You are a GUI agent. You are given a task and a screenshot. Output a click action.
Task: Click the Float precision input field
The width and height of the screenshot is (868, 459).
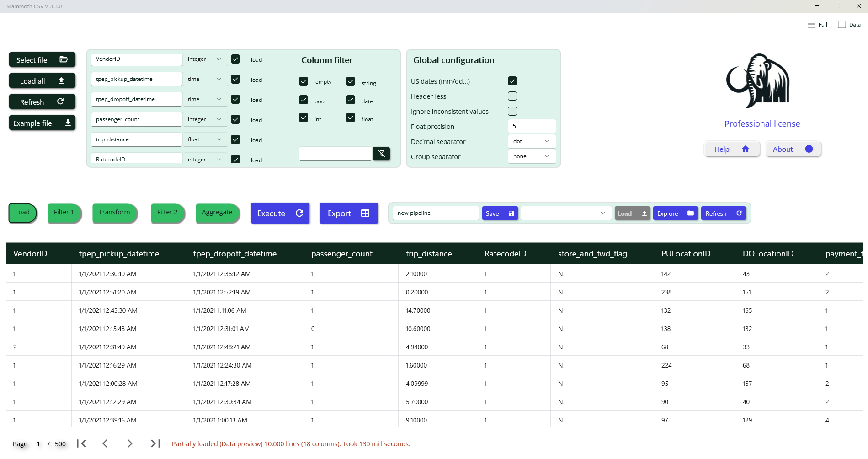(x=532, y=126)
